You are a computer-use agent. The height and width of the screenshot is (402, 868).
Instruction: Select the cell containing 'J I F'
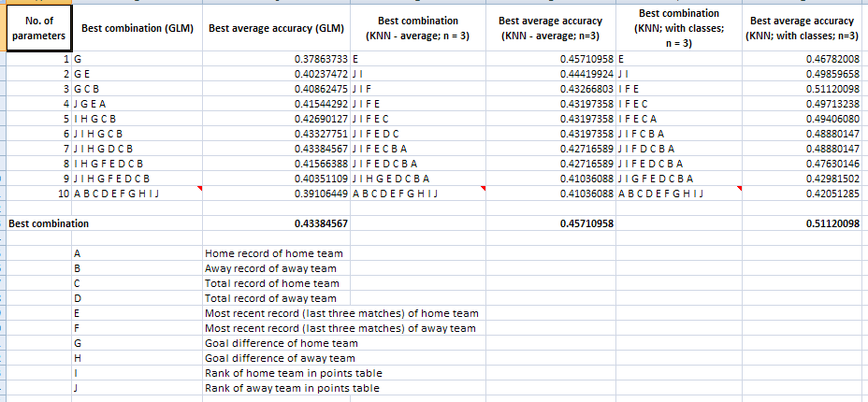(418, 89)
